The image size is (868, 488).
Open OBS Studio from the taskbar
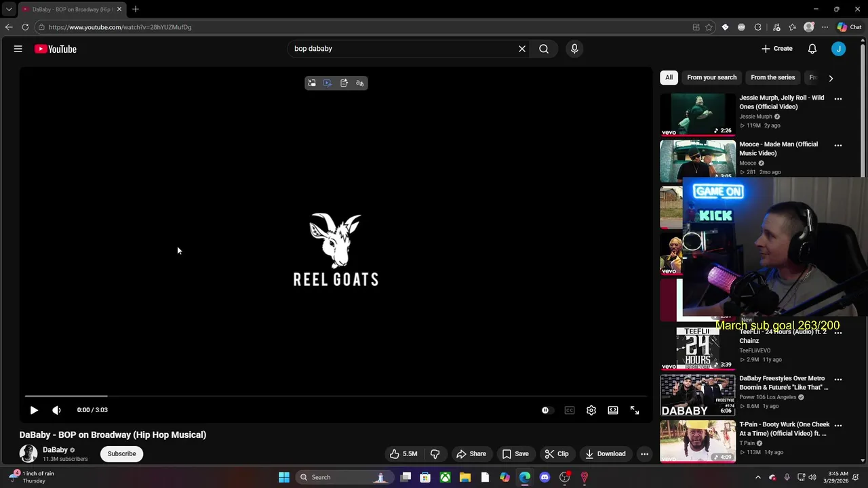click(x=564, y=477)
